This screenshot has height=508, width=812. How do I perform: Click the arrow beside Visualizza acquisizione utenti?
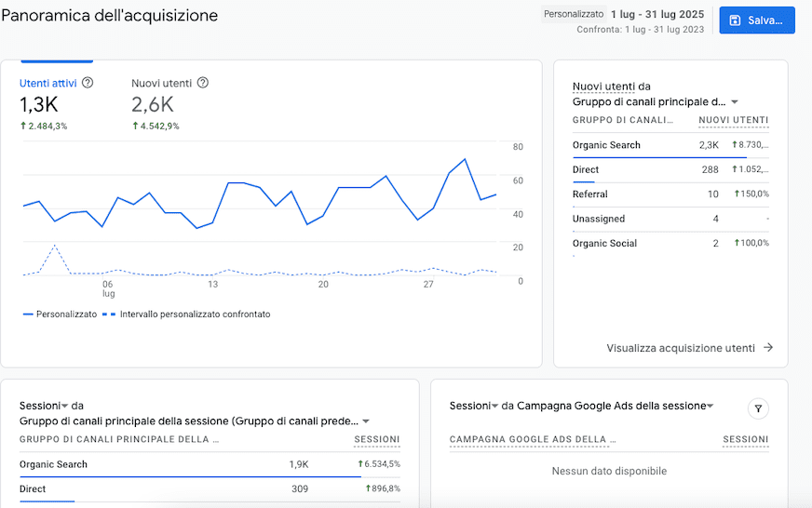click(x=768, y=348)
